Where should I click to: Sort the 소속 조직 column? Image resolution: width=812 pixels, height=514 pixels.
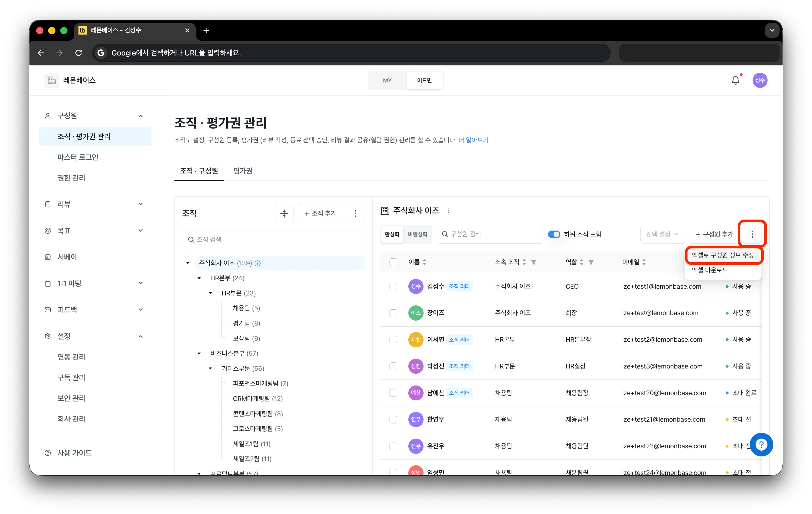pos(524,262)
